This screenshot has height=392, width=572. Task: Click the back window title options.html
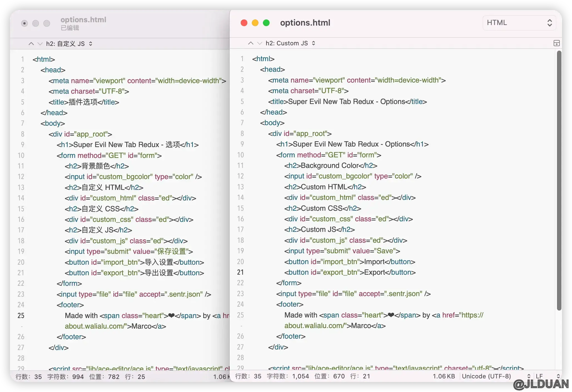(83, 20)
